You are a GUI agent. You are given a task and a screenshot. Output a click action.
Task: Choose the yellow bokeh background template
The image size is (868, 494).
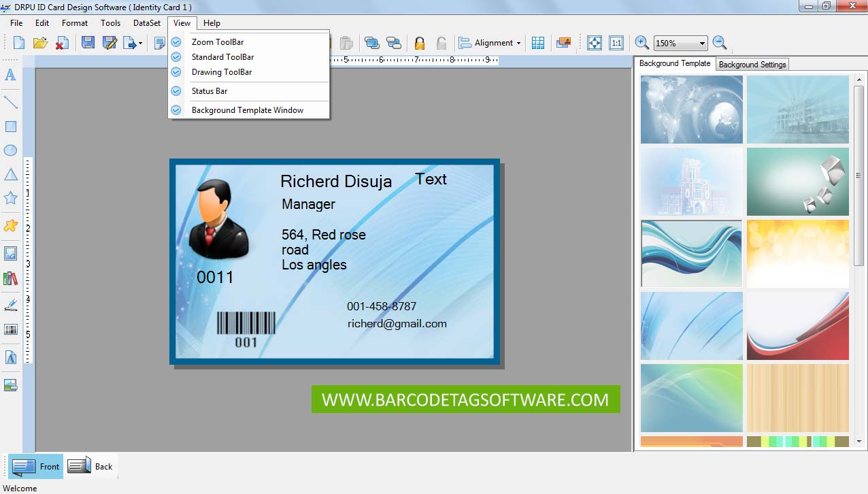point(798,254)
